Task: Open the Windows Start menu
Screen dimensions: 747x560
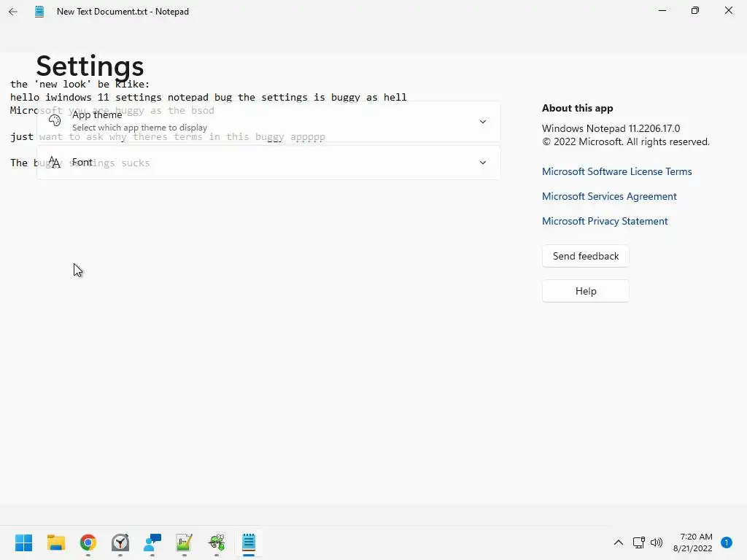Action: click(x=24, y=542)
